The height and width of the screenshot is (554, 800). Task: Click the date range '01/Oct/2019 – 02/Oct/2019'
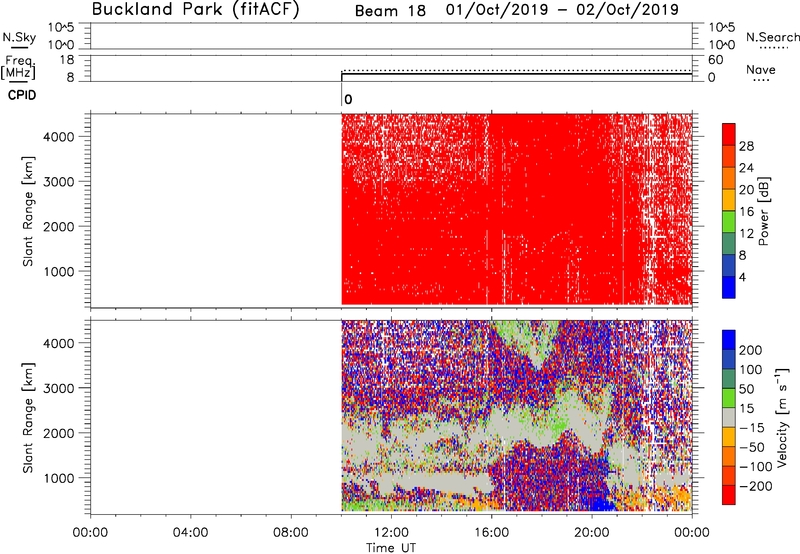coord(562,10)
